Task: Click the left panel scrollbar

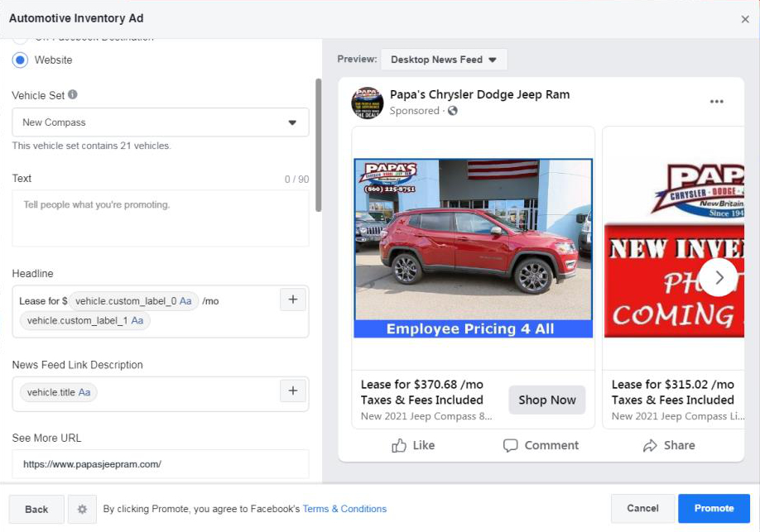Action: click(x=319, y=146)
